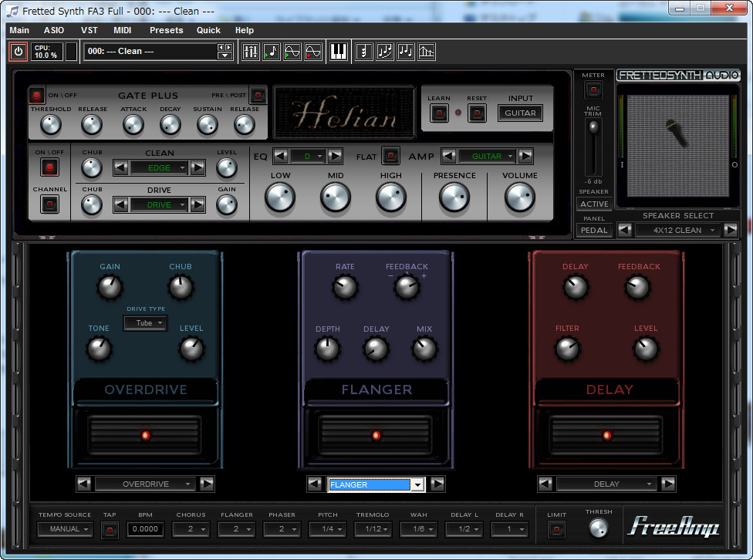The width and height of the screenshot is (753, 560).
Task: Open the EDGE clean type dropdown
Action: 159,167
